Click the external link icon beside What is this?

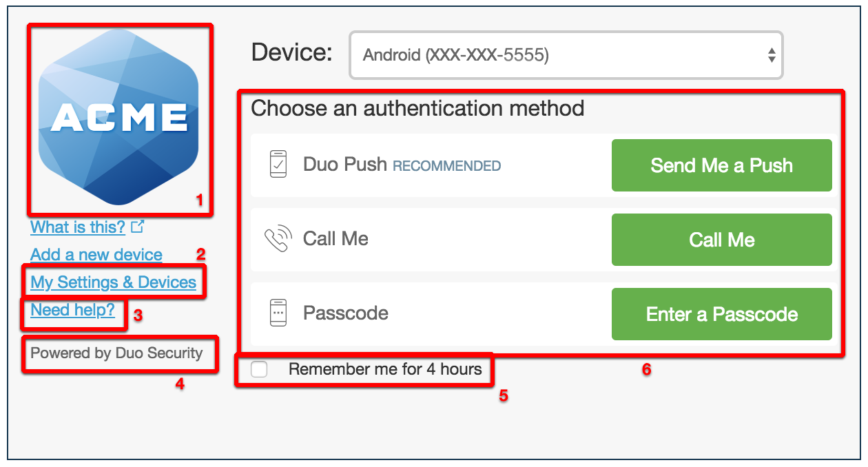pos(137,225)
